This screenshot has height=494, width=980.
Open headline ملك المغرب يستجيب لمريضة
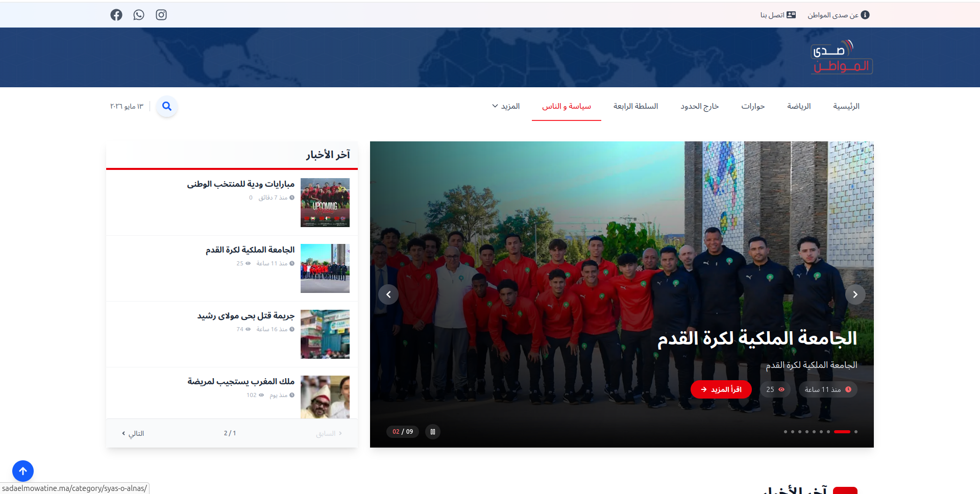coord(240,381)
